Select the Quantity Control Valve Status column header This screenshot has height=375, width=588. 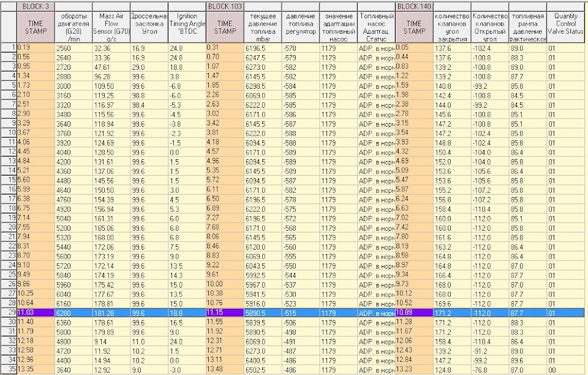(566, 27)
